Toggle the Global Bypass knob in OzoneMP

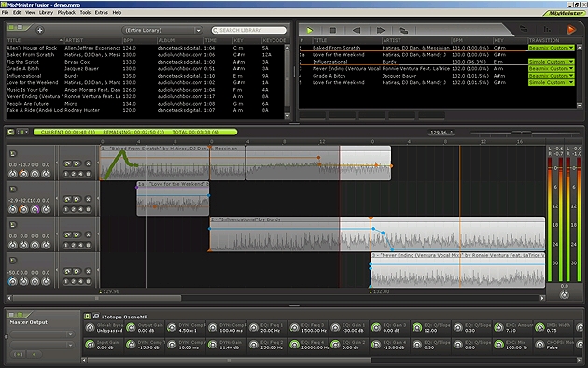[x=90, y=328]
